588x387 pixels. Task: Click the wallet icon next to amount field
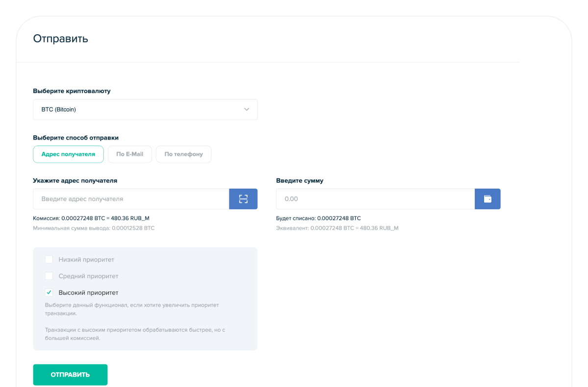tap(488, 199)
